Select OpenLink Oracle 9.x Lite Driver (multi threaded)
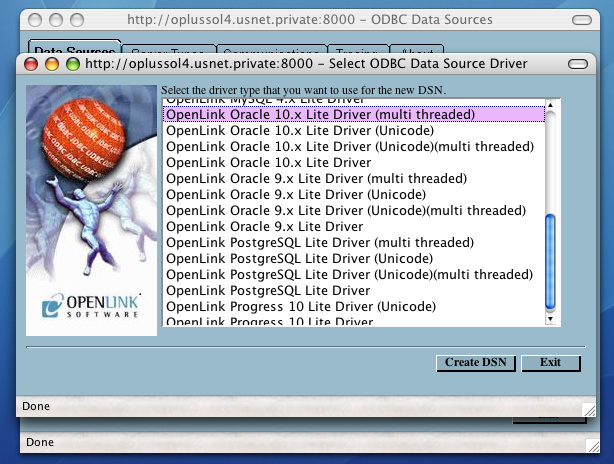This screenshot has height=464, width=614. point(354,179)
